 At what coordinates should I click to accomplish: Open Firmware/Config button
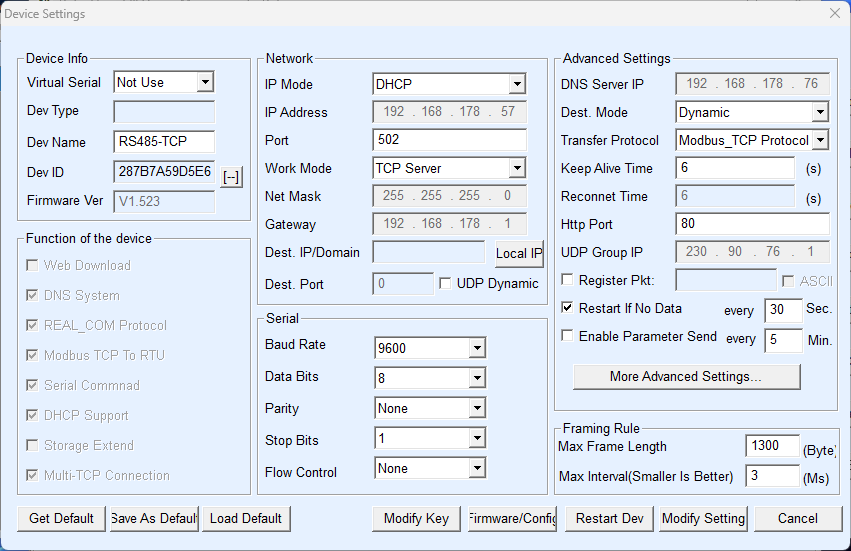512,518
